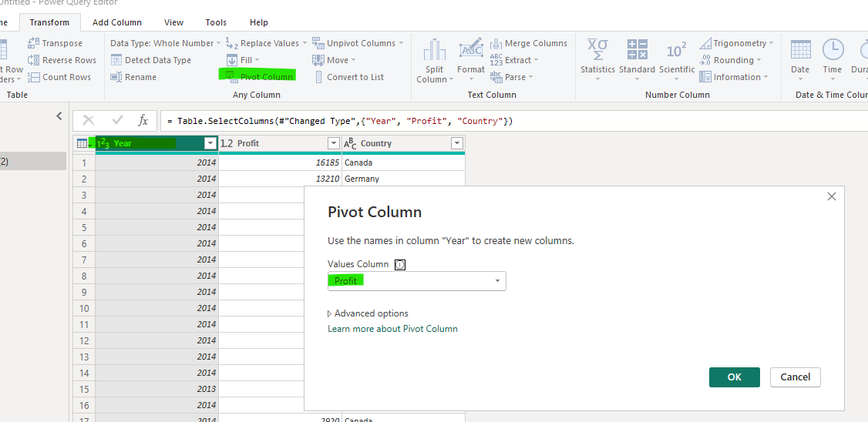Screen dimensions: 868x422
Task: Select the Country column header
Action: pos(404,143)
